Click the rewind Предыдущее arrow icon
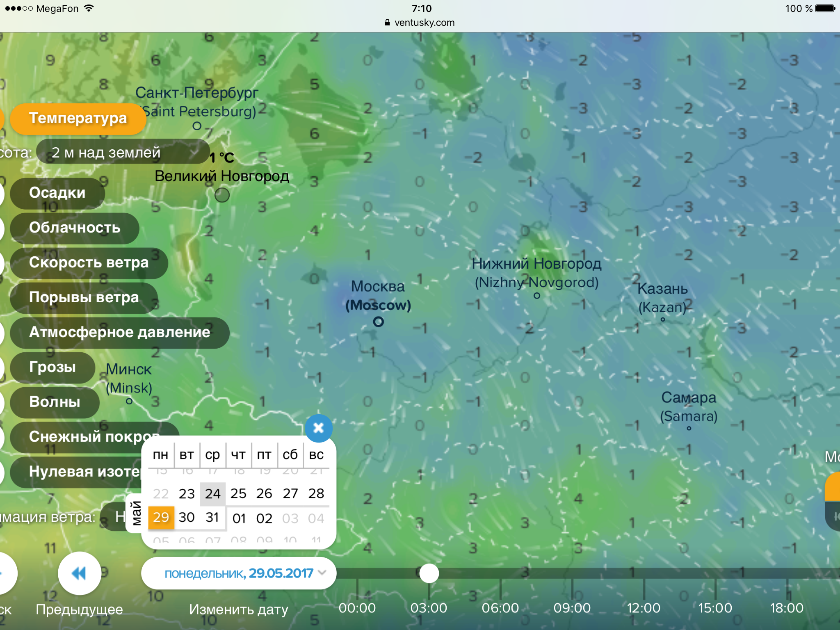This screenshot has width=840, height=630. tap(79, 573)
